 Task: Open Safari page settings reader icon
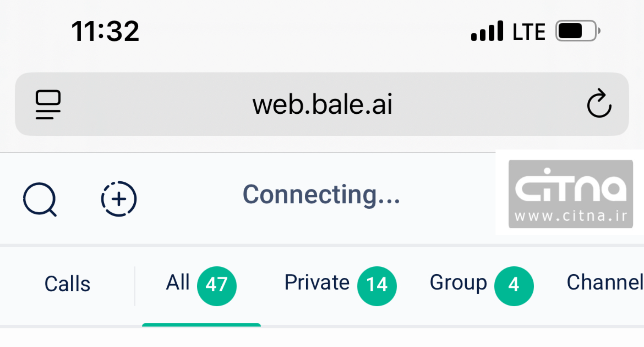pyautogui.click(x=48, y=105)
